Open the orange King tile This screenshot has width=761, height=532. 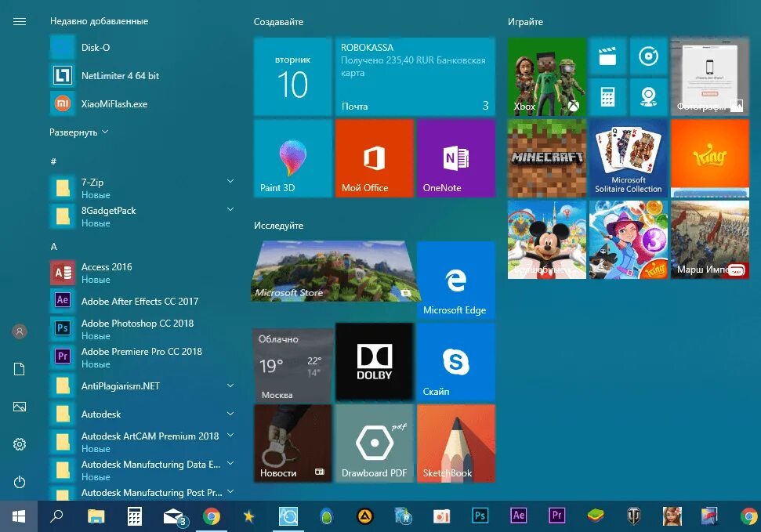(709, 158)
